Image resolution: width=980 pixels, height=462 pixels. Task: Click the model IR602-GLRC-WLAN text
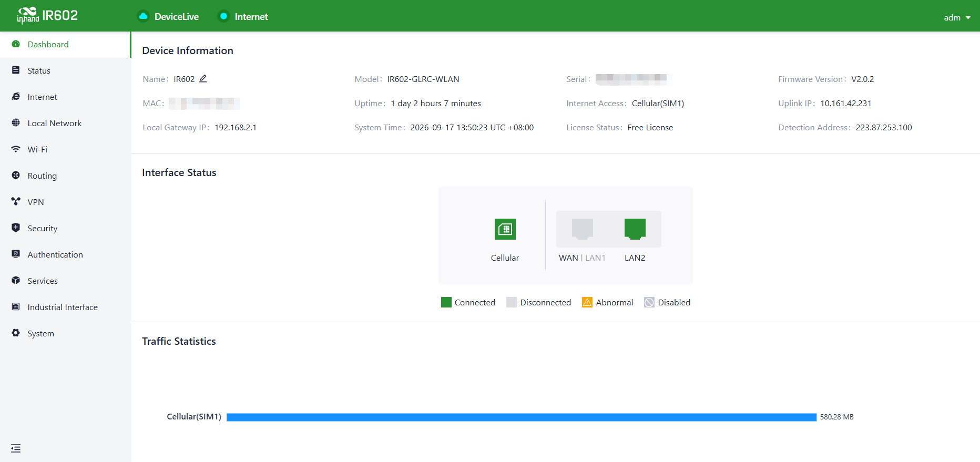click(423, 79)
